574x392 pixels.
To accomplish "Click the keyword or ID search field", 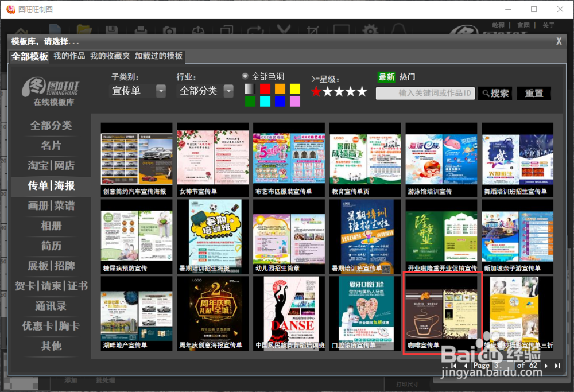I will pos(425,94).
